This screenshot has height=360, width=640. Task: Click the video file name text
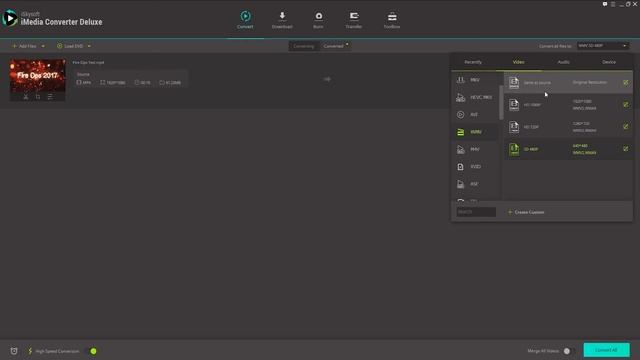pos(88,62)
